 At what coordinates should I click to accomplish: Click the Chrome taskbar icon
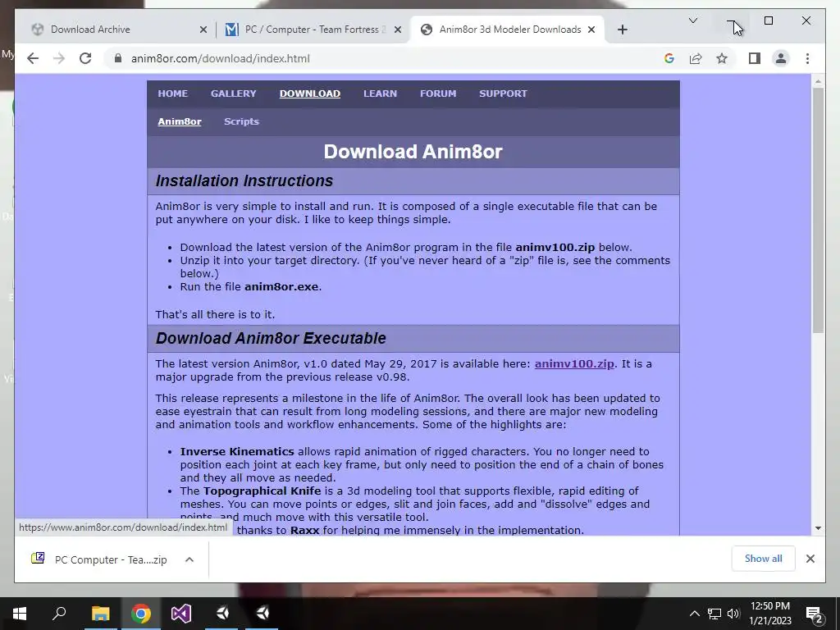(x=141, y=614)
